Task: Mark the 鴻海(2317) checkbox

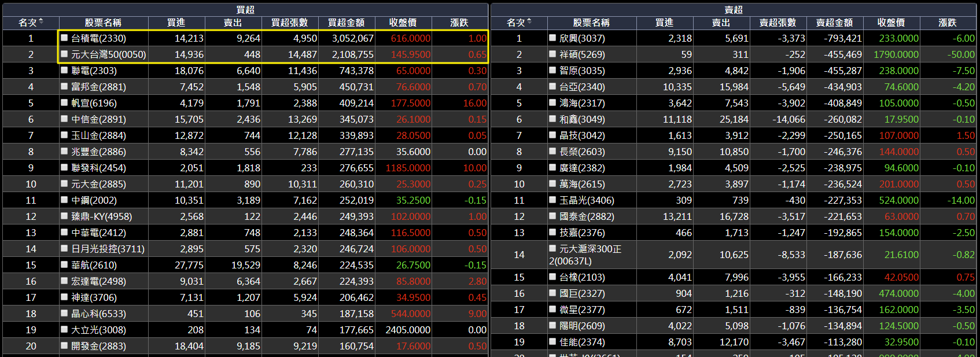Action: [553, 102]
